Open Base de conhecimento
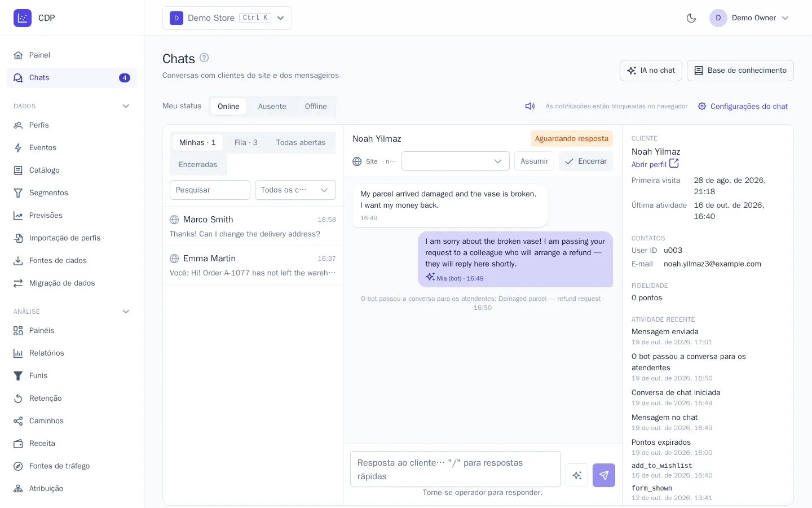812x508 pixels. click(x=740, y=71)
